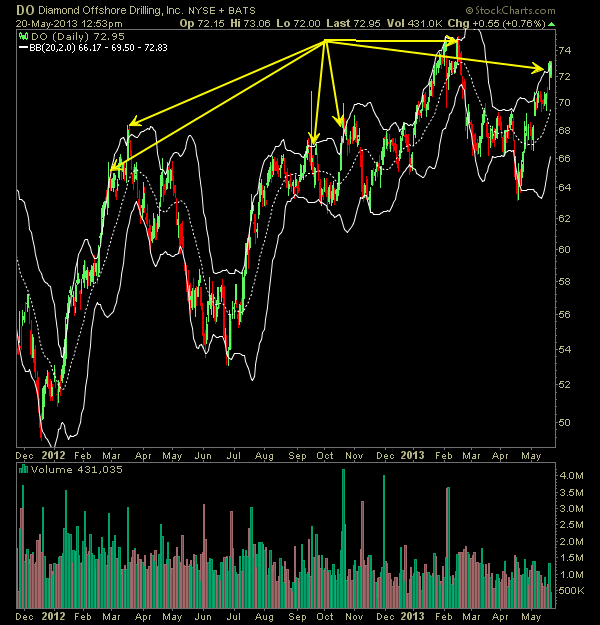This screenshot has height=625, width=600.
Task: Click Nov on the price chart date axis
Action: [354, 456]
